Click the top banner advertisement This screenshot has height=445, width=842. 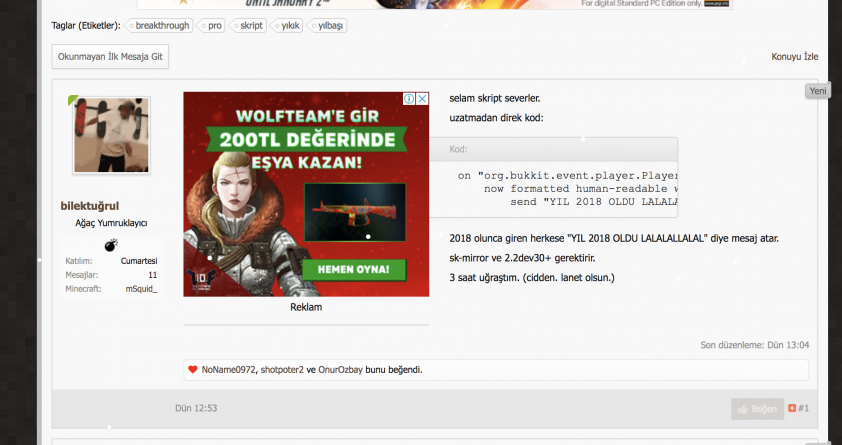[x=435, y=4]
